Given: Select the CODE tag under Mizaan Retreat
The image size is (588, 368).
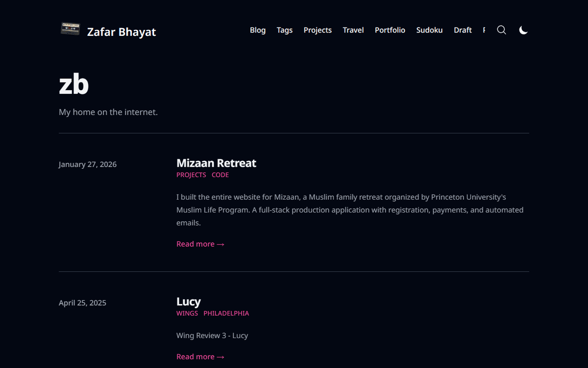Looking at the screenshot, I should pos(220,175).
